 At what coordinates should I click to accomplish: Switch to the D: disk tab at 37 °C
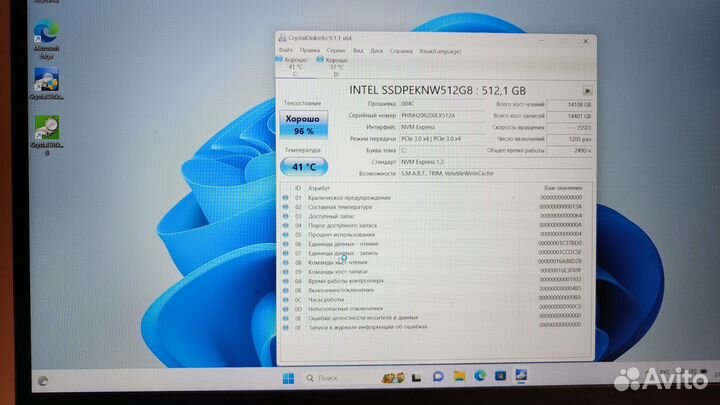click(x=335, y=67)
